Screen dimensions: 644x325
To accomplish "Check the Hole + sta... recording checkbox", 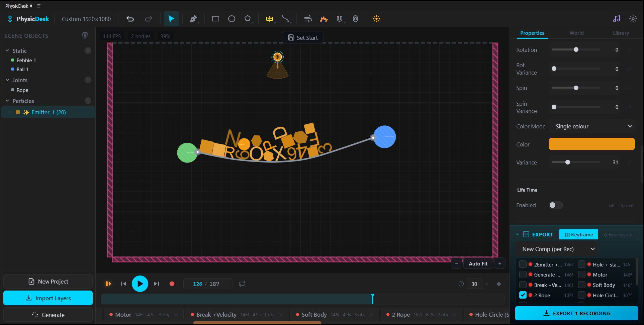I will (x=582, y=264).
